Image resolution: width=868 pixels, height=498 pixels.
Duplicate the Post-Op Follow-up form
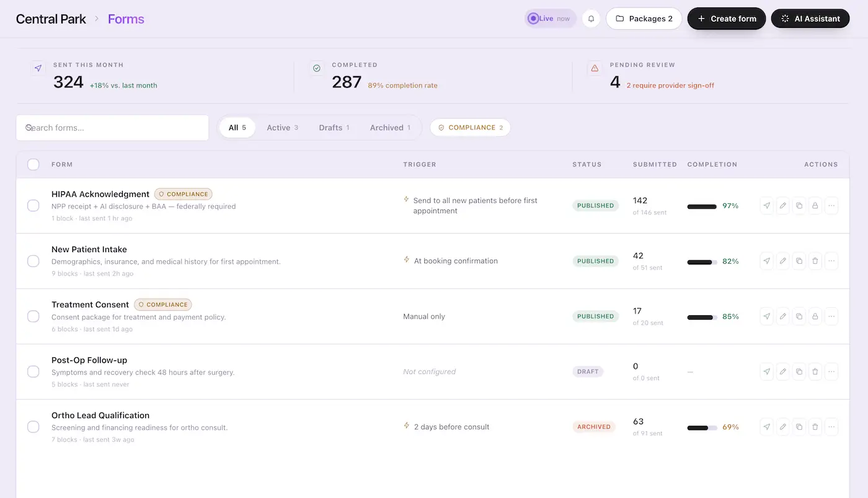coord(799,372)
